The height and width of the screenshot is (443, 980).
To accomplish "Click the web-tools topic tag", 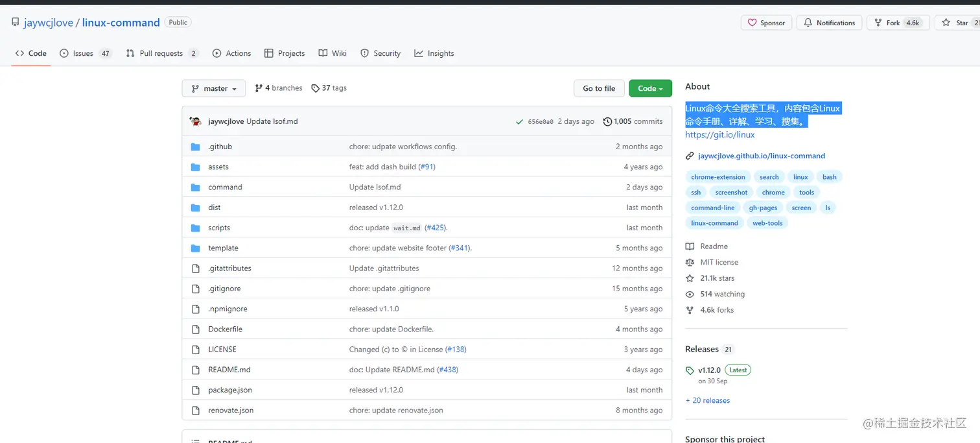I will (x=767, y=223).
